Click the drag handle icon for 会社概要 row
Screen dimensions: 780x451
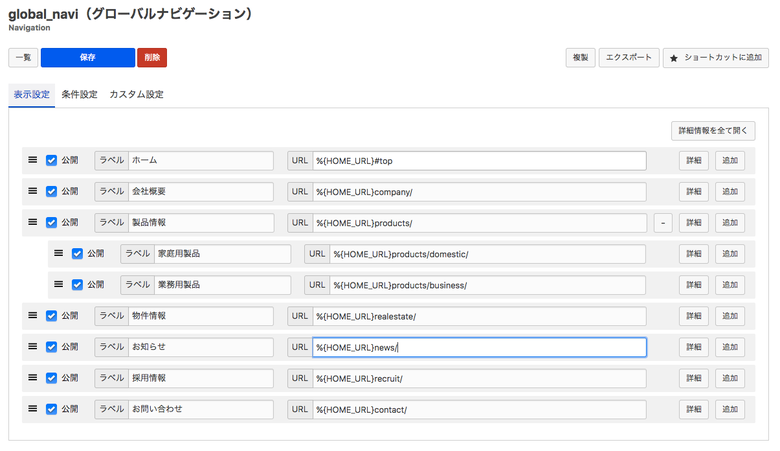(32, 191)
